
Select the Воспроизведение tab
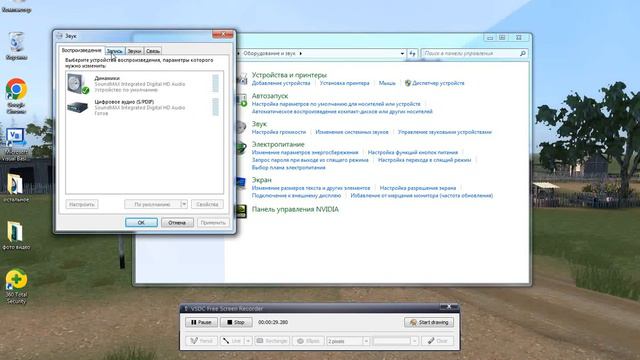81,50
